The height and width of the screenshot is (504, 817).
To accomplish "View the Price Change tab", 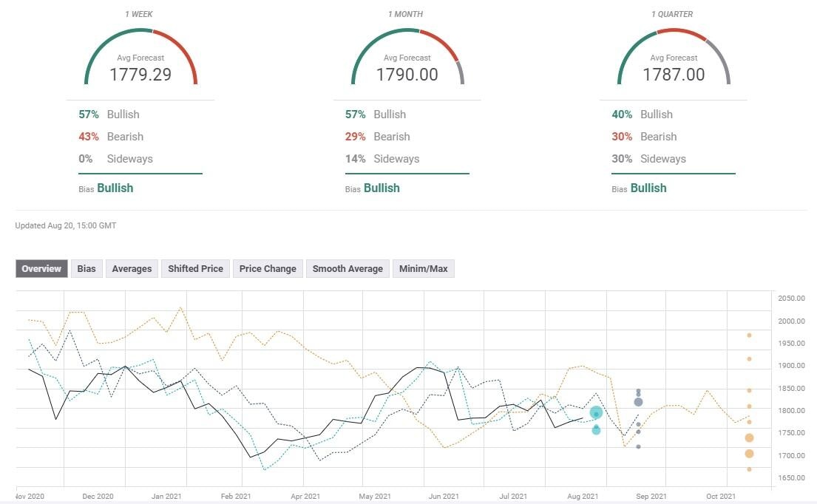I will click(x=267, y=268).
